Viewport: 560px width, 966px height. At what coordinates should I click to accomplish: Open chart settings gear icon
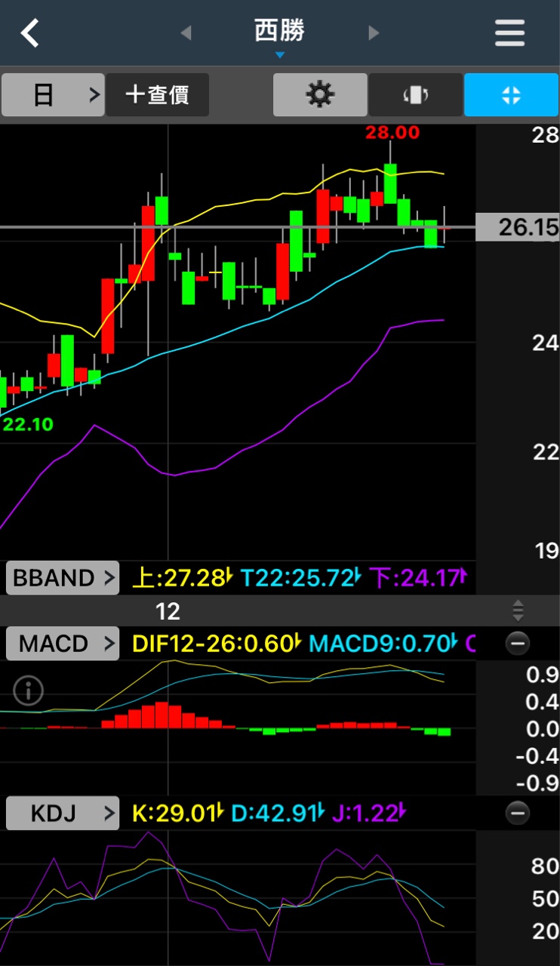(x=320, y=95)
